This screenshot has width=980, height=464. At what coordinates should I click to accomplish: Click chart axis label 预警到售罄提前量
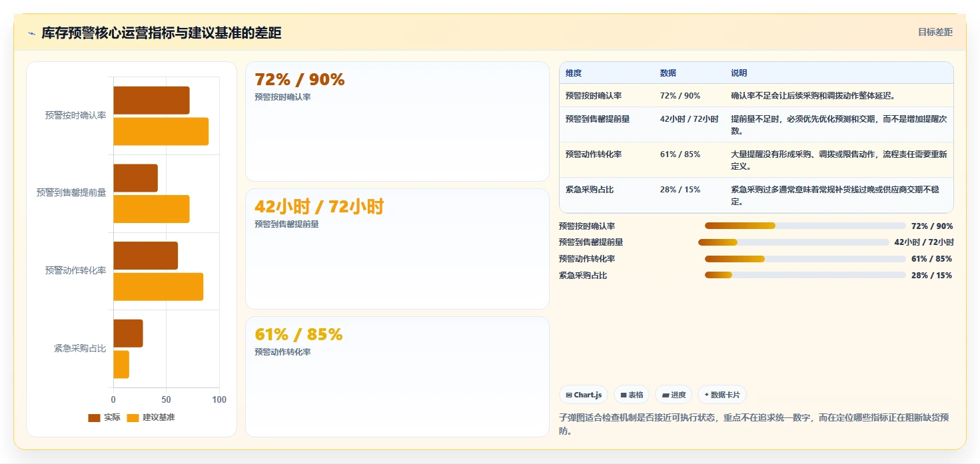pyautogui.click(x=71, y=193)
